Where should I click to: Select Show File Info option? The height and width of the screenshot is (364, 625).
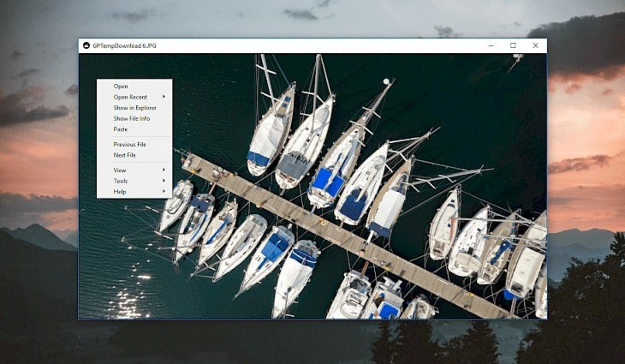[x=132, y=119]
